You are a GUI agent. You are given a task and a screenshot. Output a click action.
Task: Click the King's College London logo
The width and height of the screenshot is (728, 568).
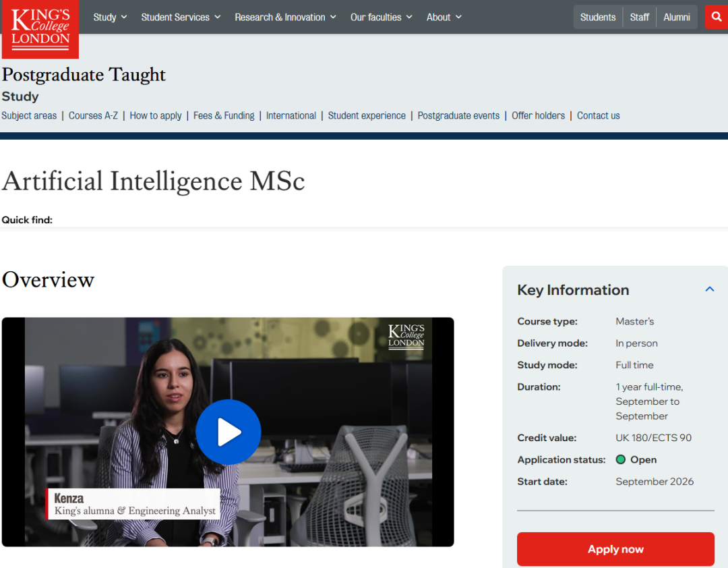[x=40, y=29]
